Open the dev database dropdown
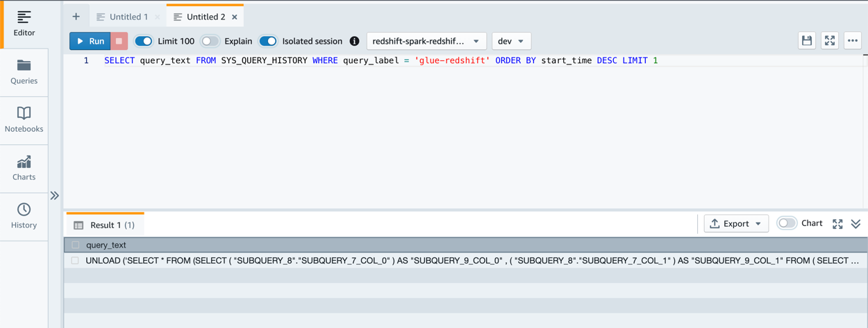This screenshot has height=328, width=868. [512, 41]
